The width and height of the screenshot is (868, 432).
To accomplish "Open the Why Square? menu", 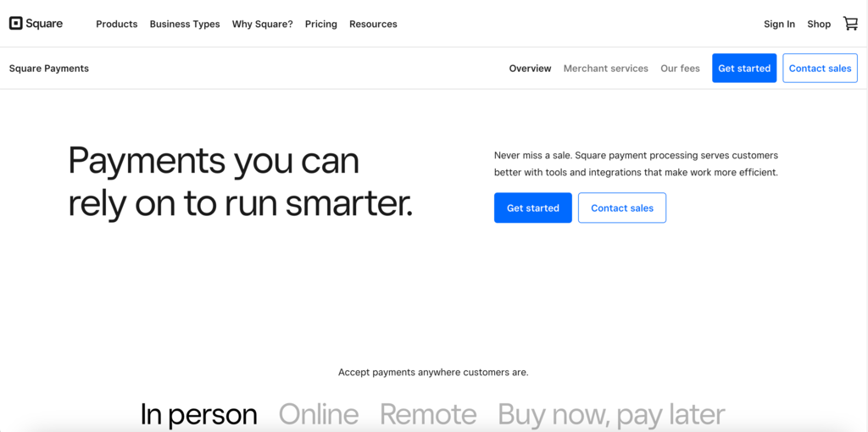I will [263, 24].
